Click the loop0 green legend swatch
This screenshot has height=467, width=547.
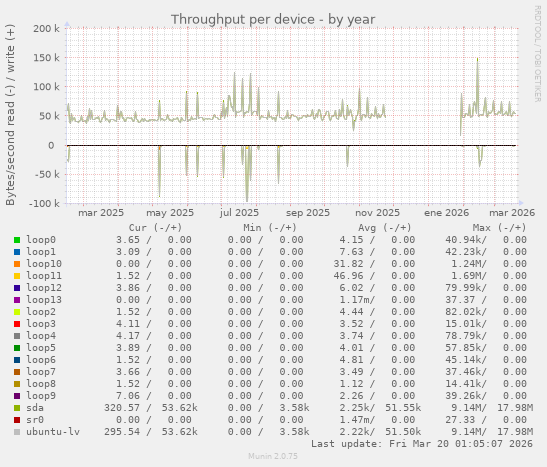(x=17, y=240)
